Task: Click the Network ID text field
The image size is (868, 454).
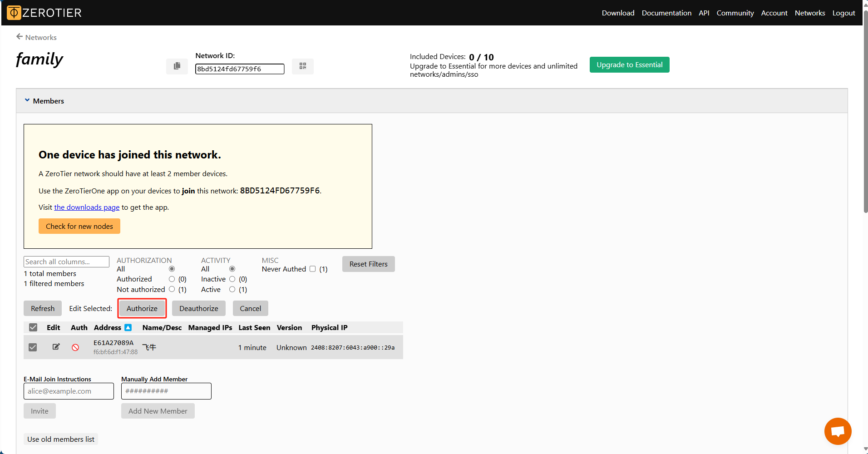Action: coord(240,69)
